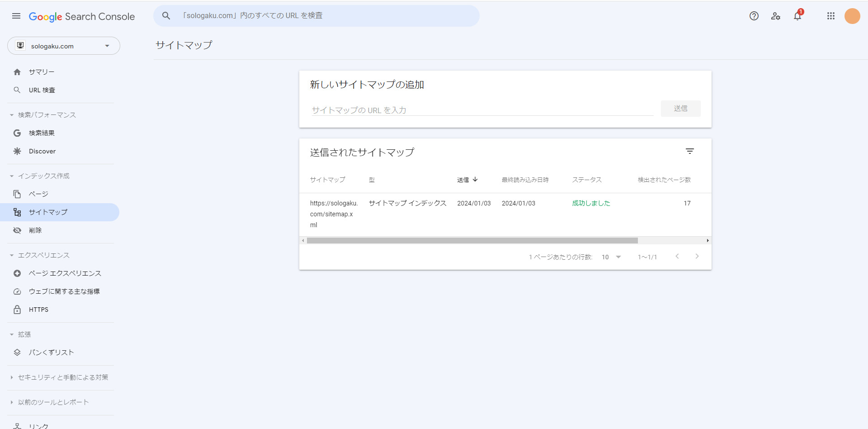Click the 送信 submit button

680,109
